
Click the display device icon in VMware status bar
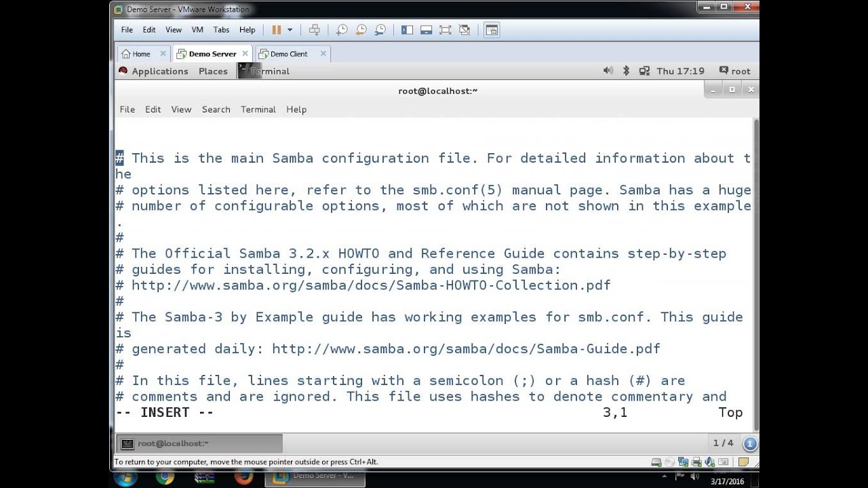click(x=724, y=462)
